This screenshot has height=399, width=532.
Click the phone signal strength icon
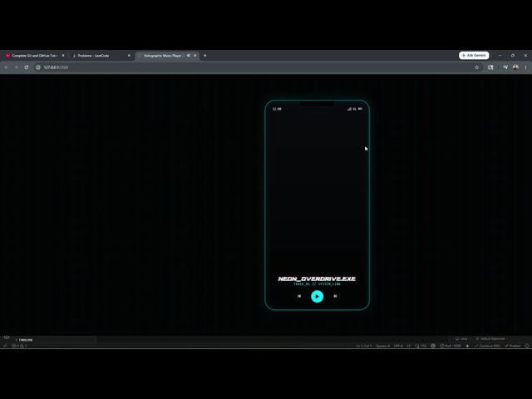tap(349, 109)
